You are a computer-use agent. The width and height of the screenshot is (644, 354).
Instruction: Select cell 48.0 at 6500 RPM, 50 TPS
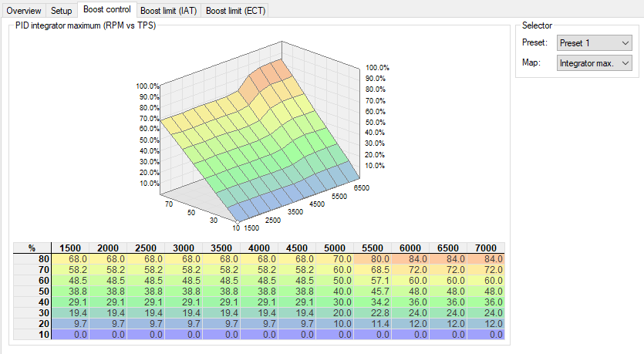point(448,292)
